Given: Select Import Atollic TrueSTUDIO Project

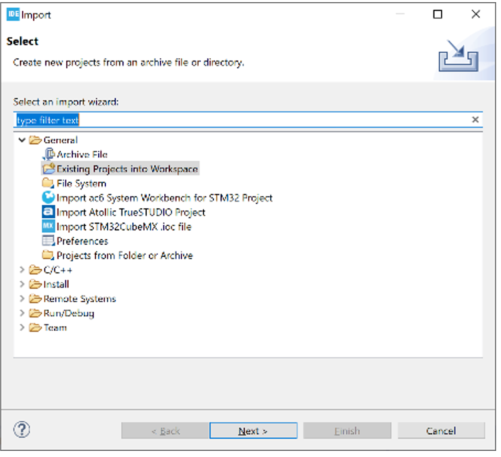Looking at the screenshot, I should [131, 212].
